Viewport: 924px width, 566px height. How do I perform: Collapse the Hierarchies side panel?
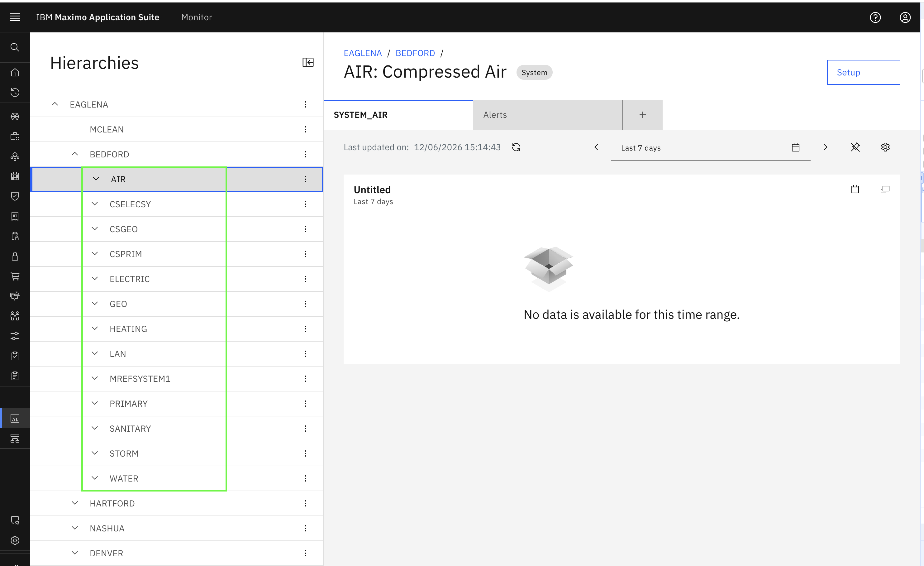click(308, 62)
